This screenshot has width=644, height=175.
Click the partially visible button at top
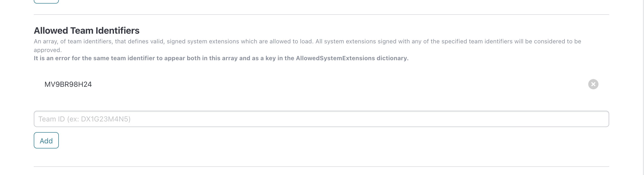click(46, 1)
